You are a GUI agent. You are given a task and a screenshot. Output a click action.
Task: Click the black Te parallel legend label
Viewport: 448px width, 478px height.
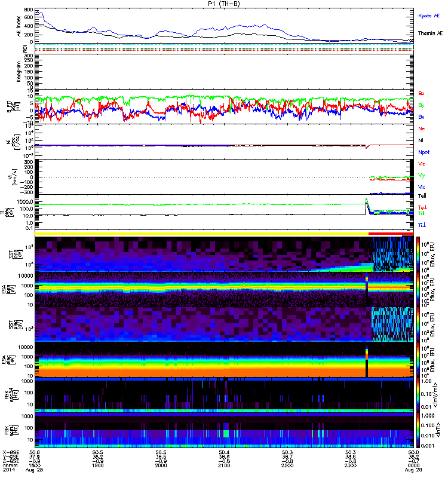coord(422,196)
